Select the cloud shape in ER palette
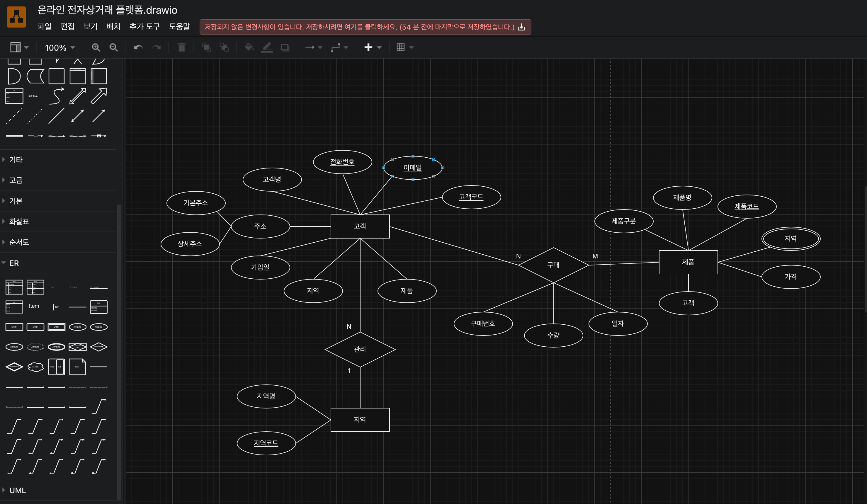Screen dimensions: 867x504 pos(35,367)
